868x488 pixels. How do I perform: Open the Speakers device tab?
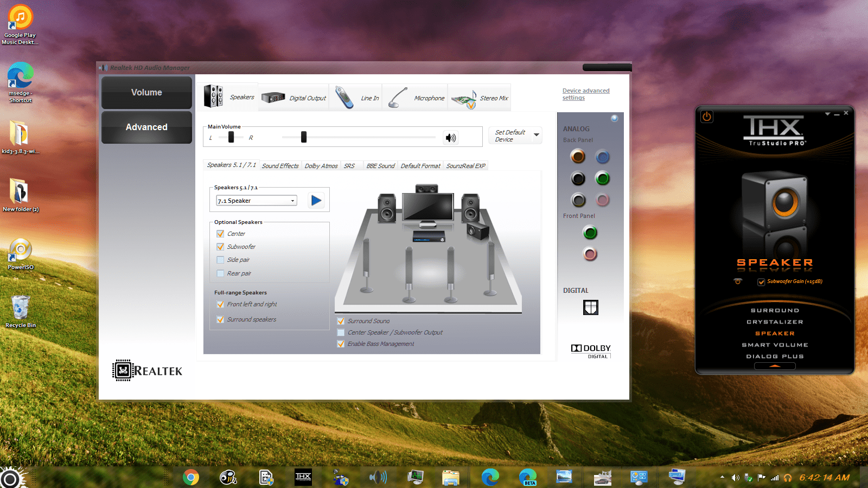tap(228, 97)
